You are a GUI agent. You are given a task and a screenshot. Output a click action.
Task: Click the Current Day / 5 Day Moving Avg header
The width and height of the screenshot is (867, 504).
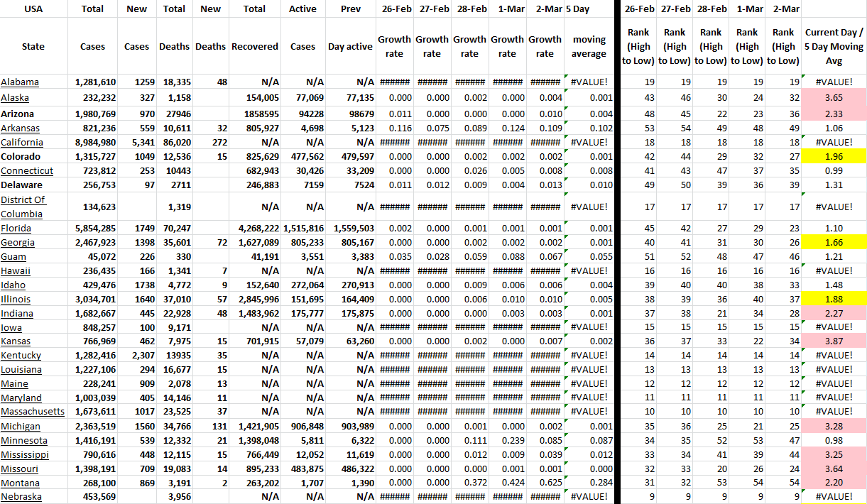(834, 47)
